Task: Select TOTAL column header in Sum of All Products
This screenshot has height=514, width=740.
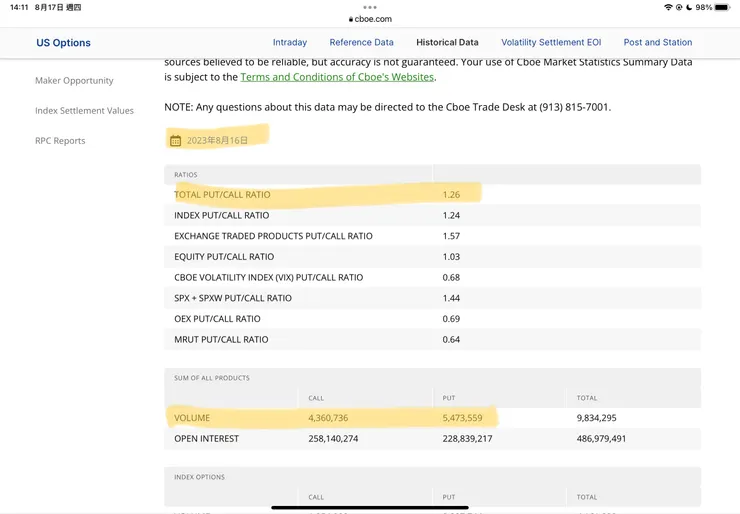Action: pos(587,398)
